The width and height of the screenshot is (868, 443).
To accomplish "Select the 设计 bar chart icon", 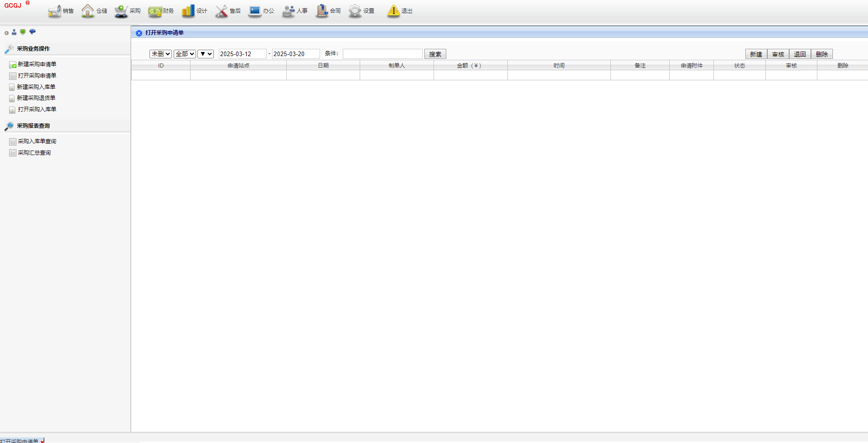I will click(188, 11).
